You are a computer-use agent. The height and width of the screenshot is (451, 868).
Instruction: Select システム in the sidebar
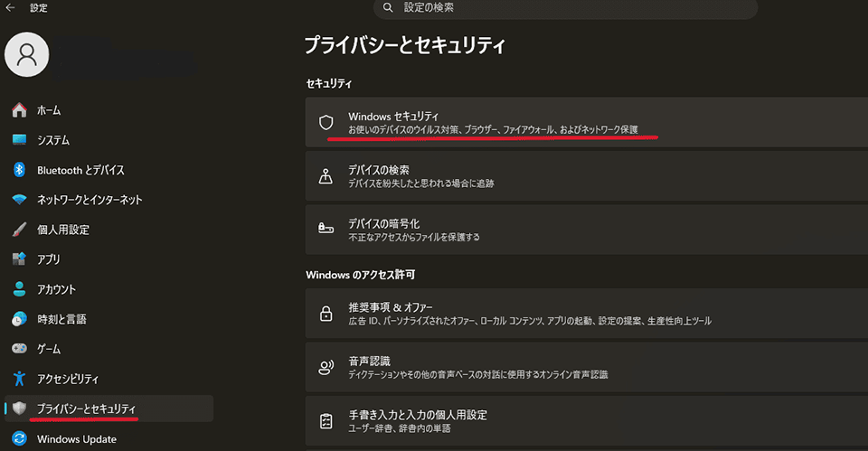pos(109,140)
